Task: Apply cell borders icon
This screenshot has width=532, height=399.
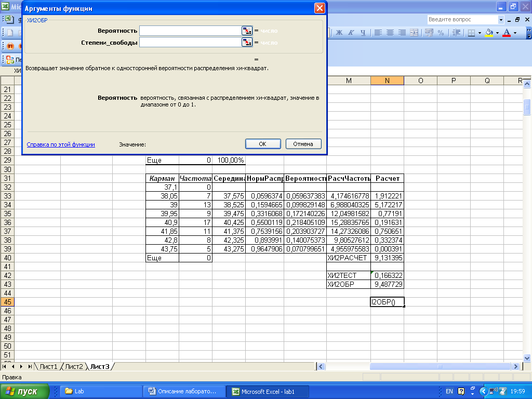Action: pos(471,33)
